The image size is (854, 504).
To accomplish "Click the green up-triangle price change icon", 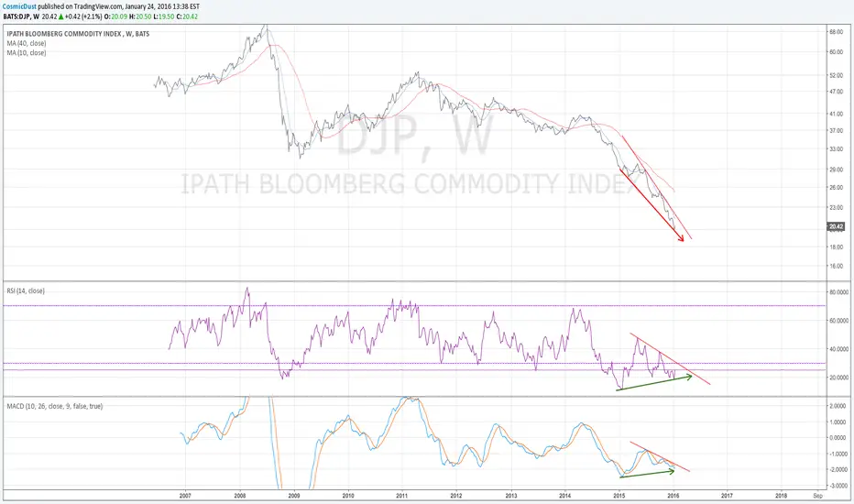I will 61,16.
